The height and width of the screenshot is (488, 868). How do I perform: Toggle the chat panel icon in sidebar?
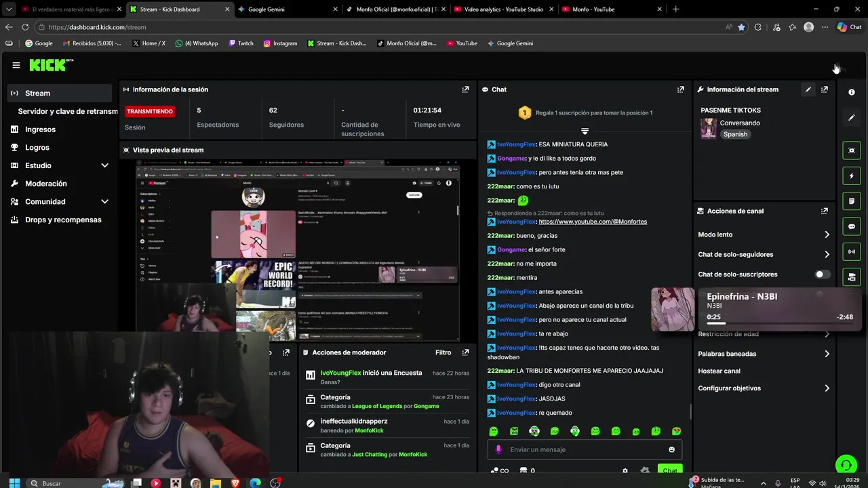[852, 226]
